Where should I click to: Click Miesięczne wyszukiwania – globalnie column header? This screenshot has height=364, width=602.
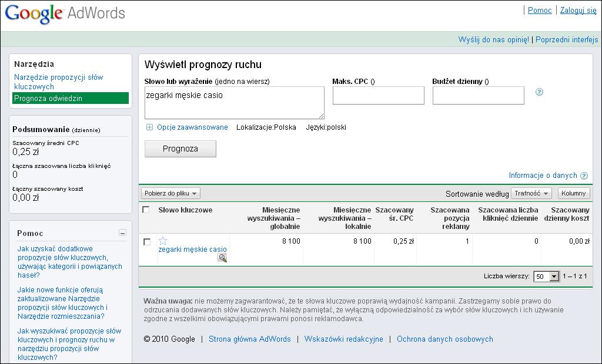(x=274, y=218)
